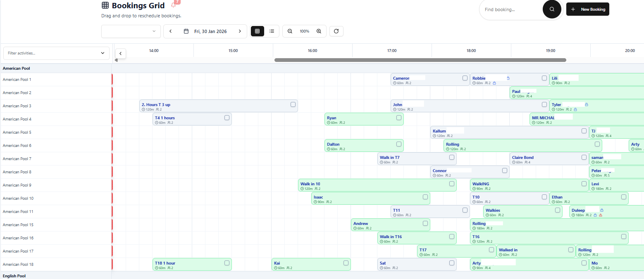Open the Walk in 10 booking
Screen dimensions: 644x279
[x=377, y=185]
